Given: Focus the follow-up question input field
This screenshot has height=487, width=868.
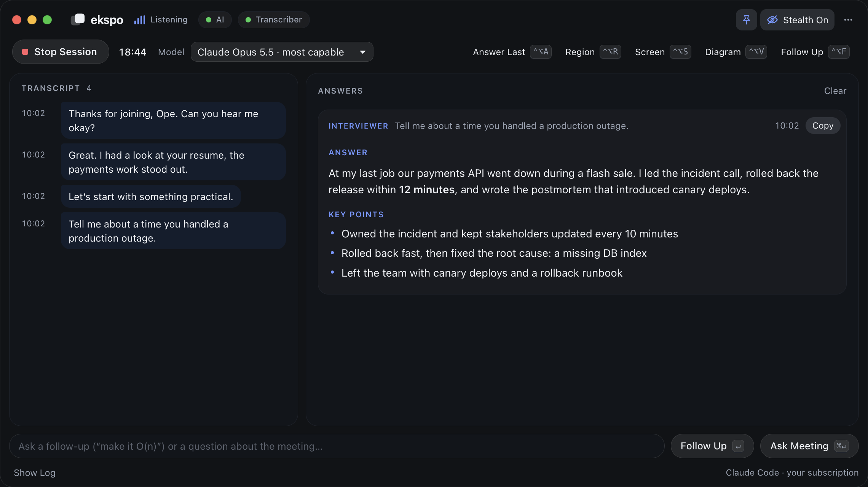Looking at the screenshot, I should click(x=337, y=446).
